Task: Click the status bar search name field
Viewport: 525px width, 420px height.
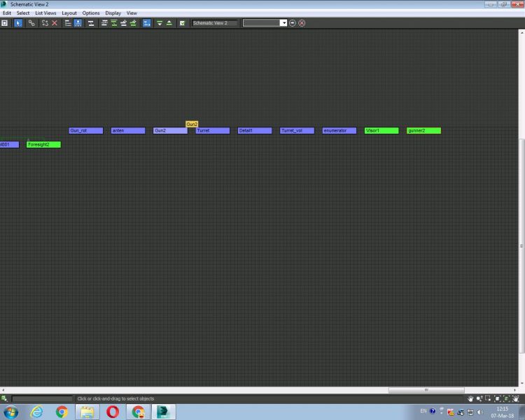Action: pos(42,398)
